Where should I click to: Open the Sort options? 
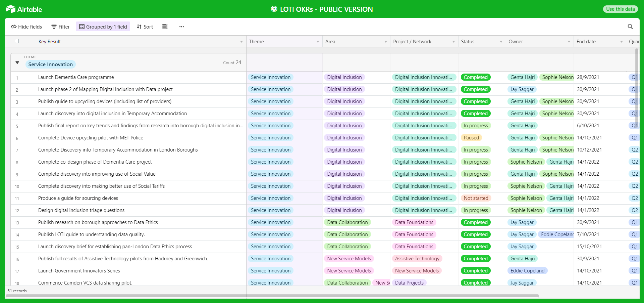click(x=145, y=27)
